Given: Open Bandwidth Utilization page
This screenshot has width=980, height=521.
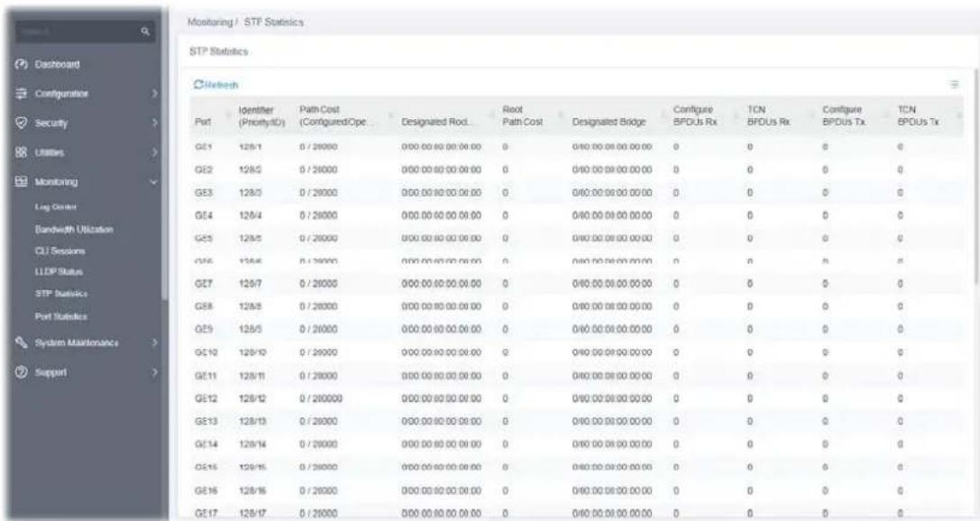Looking at the screenshot, I should (74, 229).
